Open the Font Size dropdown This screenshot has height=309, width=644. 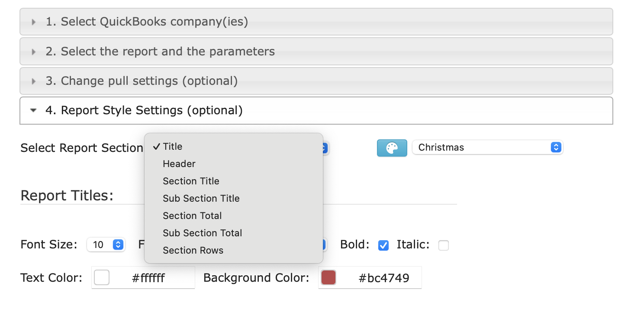[106, 245]
